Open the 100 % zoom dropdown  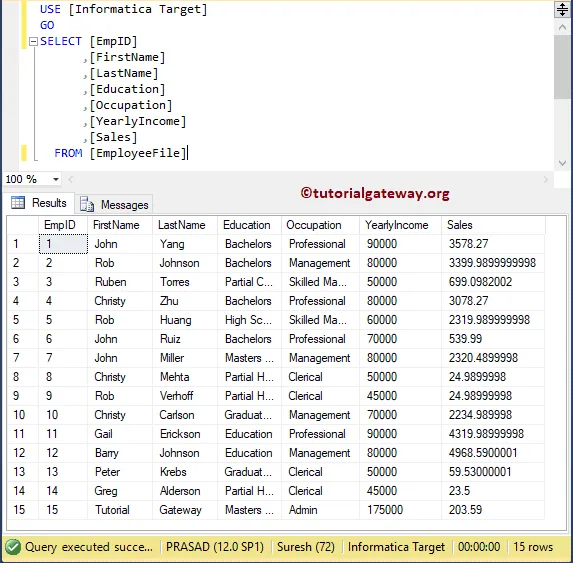(x=56, y=179)
